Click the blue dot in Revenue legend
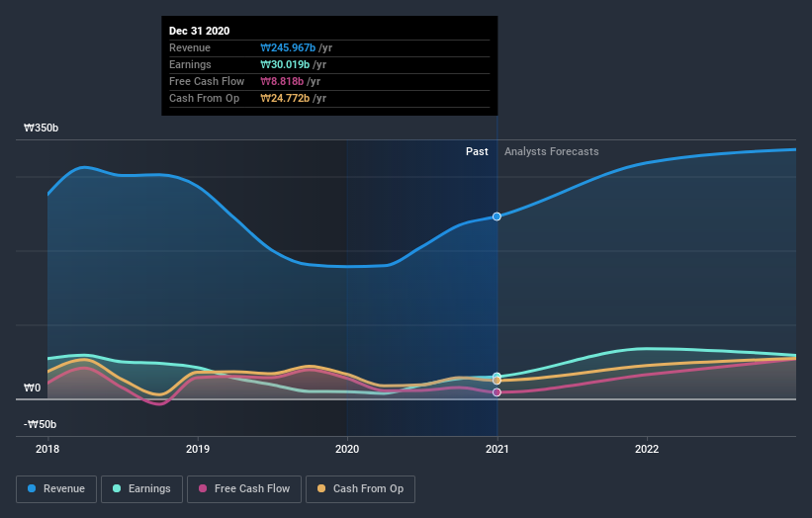This screenshot has width=812, height=518. point(32,488)
